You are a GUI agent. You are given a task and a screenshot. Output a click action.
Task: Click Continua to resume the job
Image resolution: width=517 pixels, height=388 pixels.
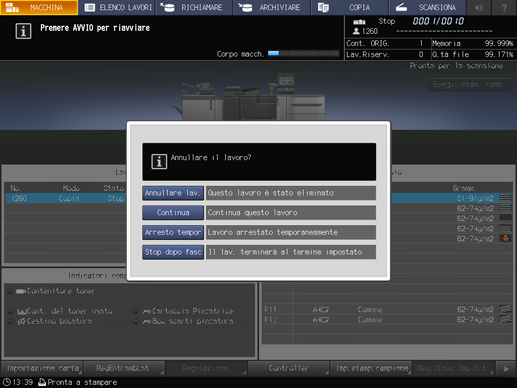click(173, 213)
